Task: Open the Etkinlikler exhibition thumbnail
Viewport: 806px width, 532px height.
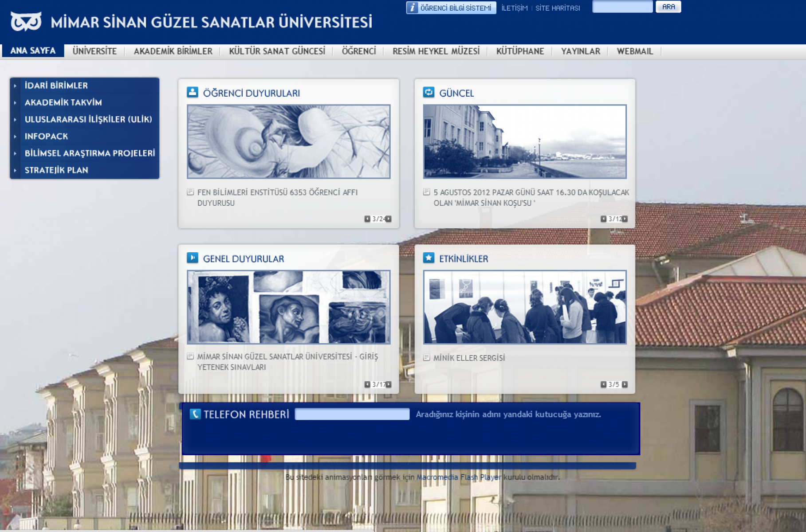Action: (x=524, y=307)
